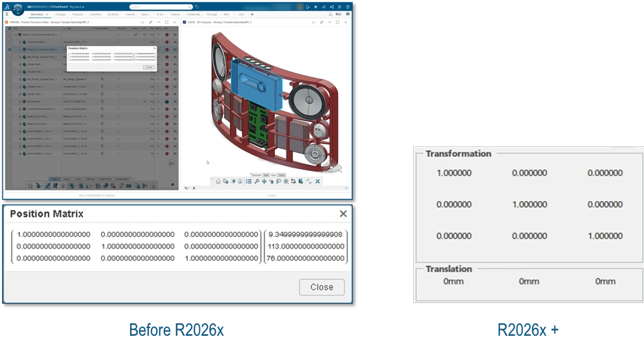The height and width of the screenshot is (350, 644).
Task: Click the home icon in the 3D Compose toolbar
Action: coord(218,181)
